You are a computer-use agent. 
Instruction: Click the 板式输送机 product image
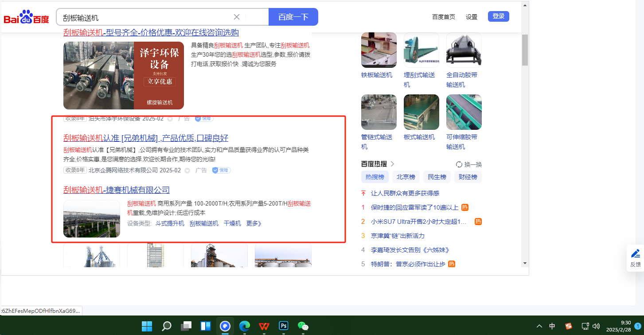[x=422, y=112]
